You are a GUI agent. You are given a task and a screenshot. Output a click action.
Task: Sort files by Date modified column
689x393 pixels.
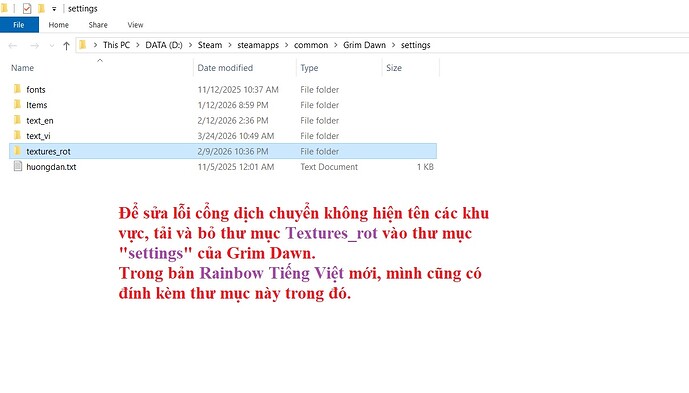click(x=225, y=68)
